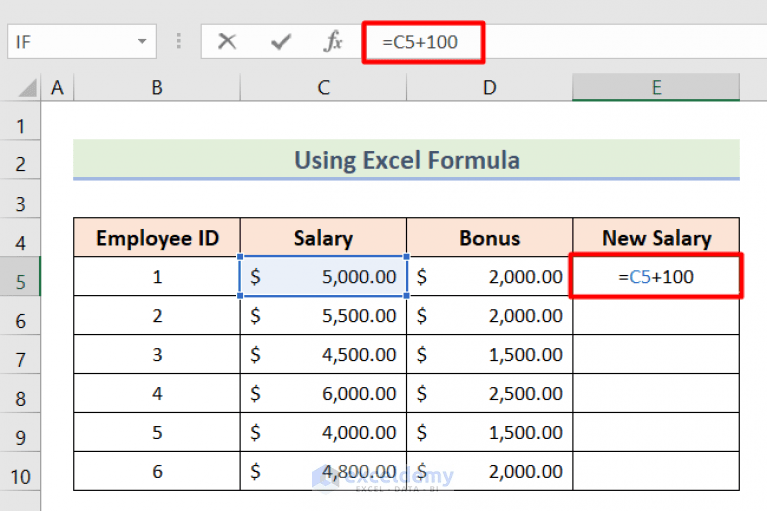
Task: Select Employee ID cell 5
Action: click(x=157, y=432)
